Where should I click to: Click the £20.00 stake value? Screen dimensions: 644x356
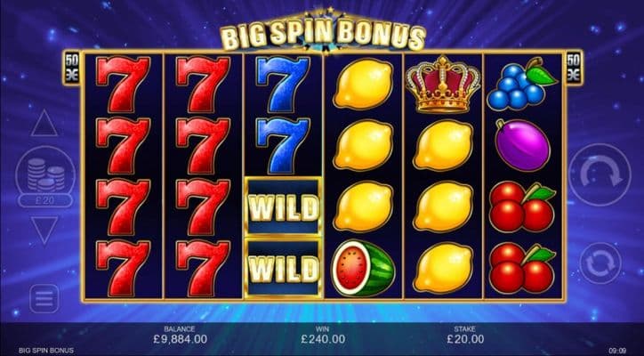pos(465,340)
